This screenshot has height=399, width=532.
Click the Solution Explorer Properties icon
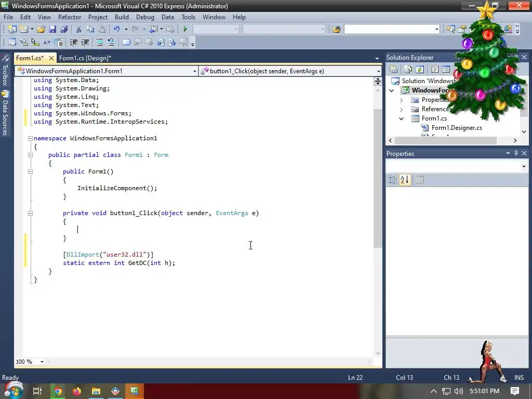tap(394, 69)
